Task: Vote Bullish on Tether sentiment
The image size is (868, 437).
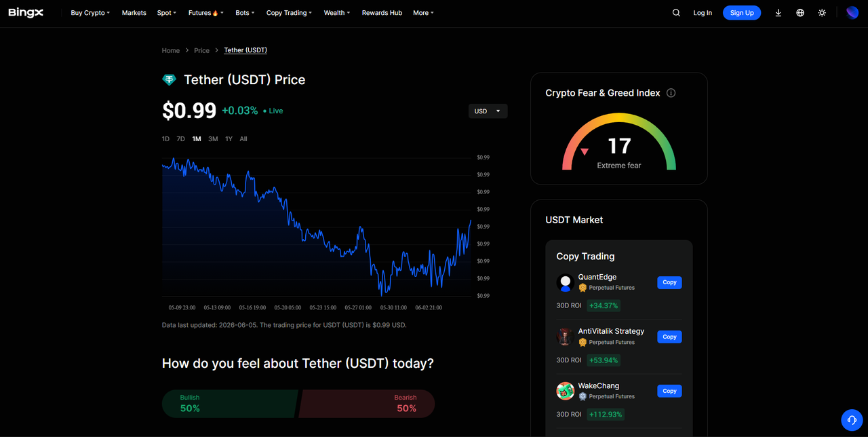Action: pyautogui.click(x=230, y=404)
